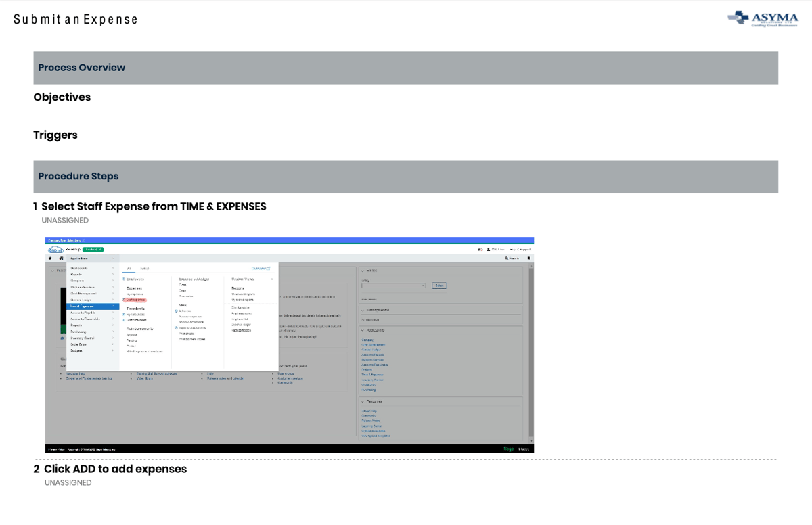Click the home icon in navigation bar

coord(61,258)
